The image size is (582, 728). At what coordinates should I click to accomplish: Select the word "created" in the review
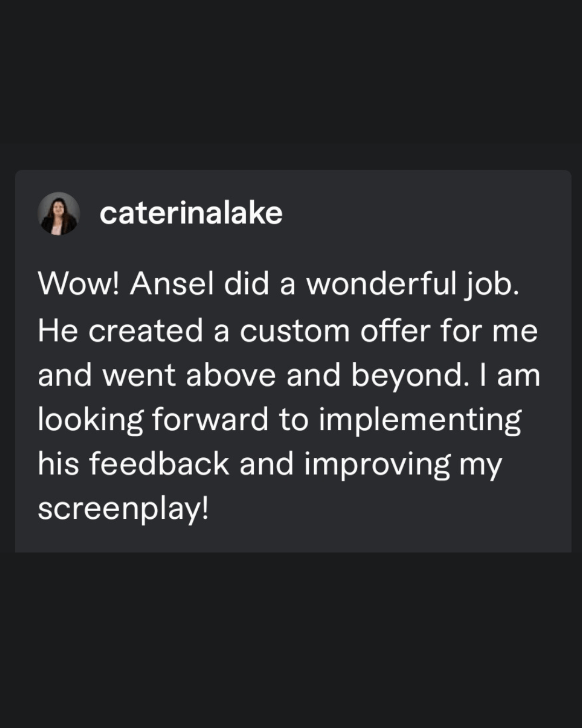pyautogui.click(x=145, y=331)
